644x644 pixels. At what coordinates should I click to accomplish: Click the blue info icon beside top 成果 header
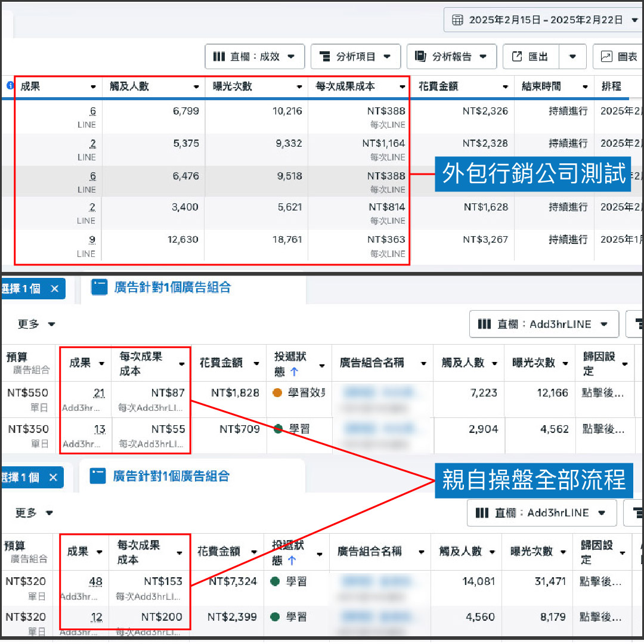[x=10, y=86]
